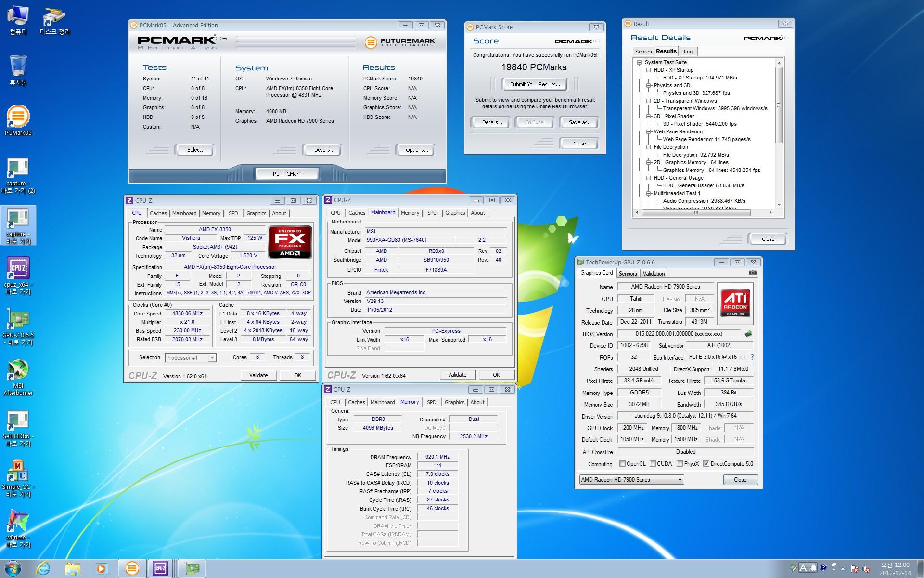Collapse the 2D - Transparent Windows node
The image size is (924, 578).
point(648,101)
